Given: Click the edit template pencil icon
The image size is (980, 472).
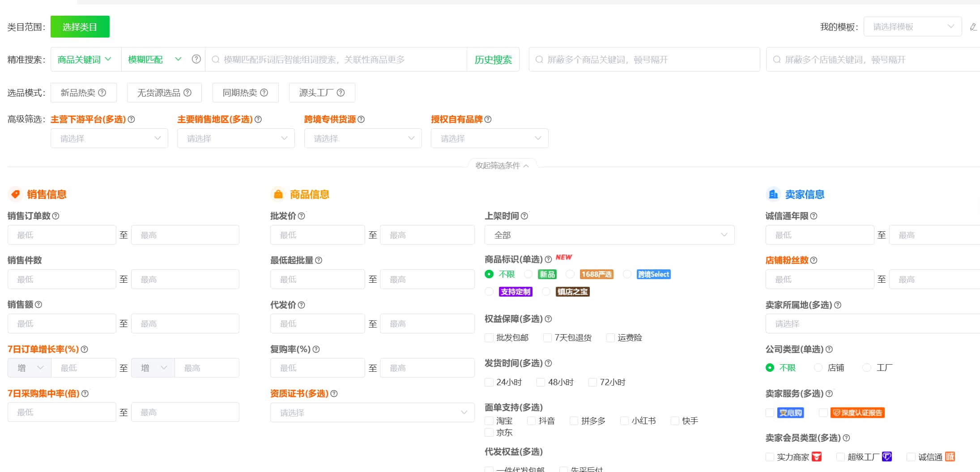Looking at the screenshot, I should pos(973,27).
